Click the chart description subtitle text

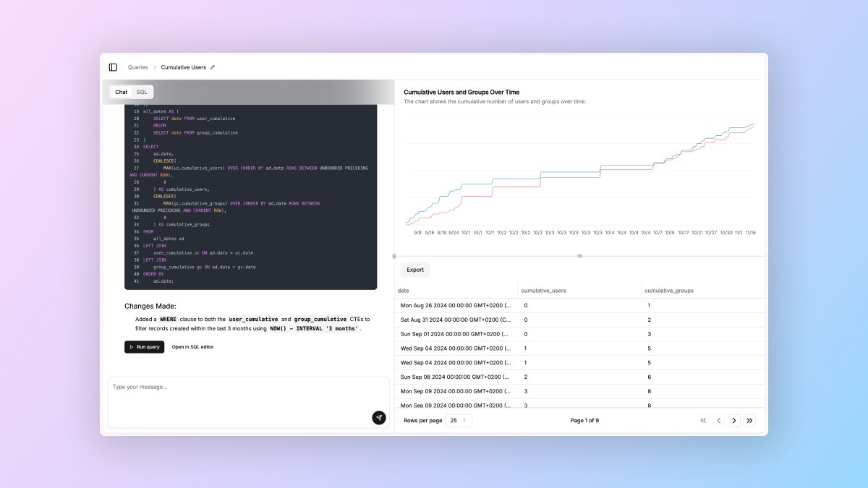pos(495,101)
